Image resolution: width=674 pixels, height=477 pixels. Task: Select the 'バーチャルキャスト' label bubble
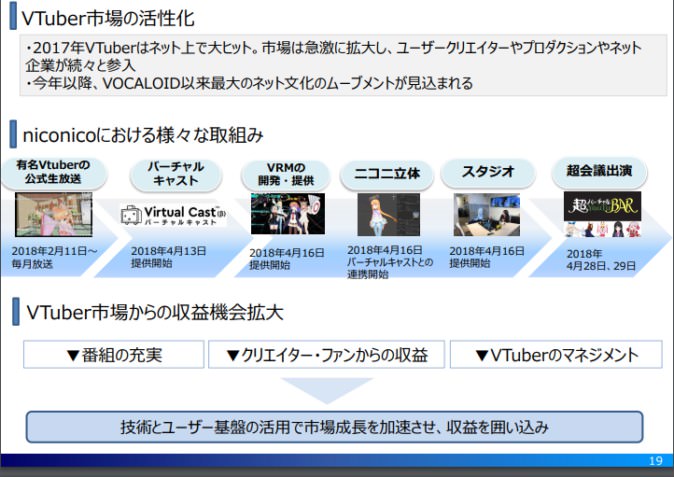[175, 174]
